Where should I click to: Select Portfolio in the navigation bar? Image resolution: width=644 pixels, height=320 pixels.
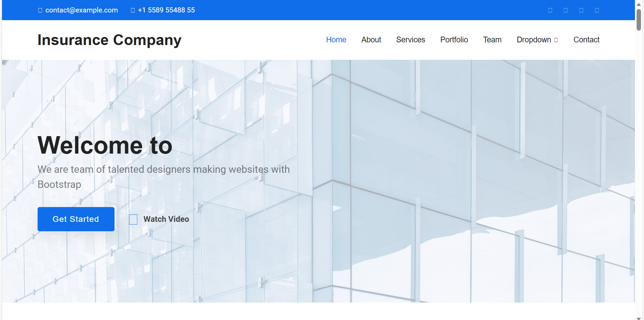(454, 40)
